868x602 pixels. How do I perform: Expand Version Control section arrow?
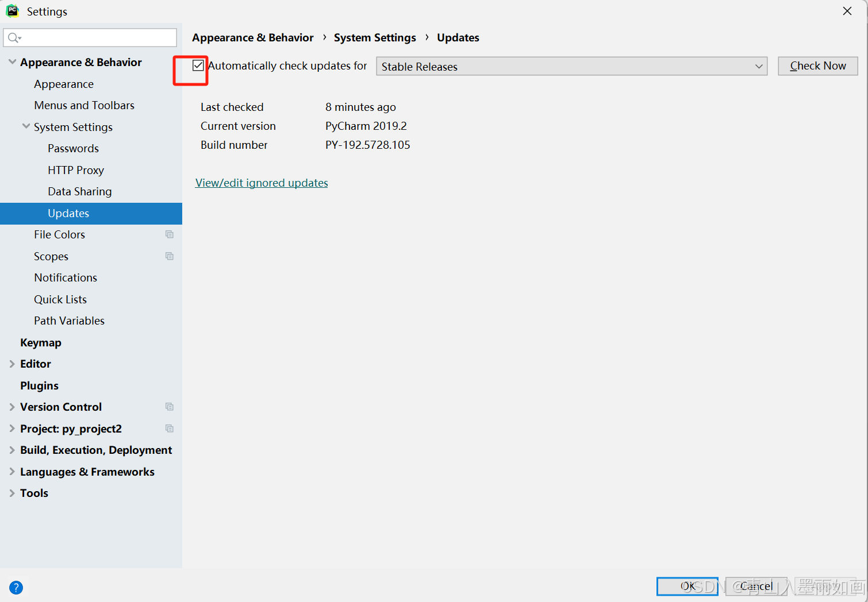pyautogui.click(x=12, y=407)
